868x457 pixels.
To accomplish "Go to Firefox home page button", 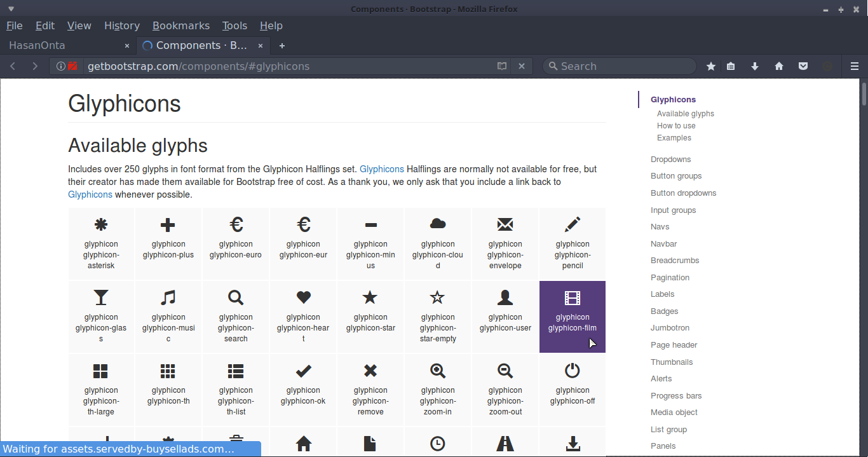I will (779, 66).
